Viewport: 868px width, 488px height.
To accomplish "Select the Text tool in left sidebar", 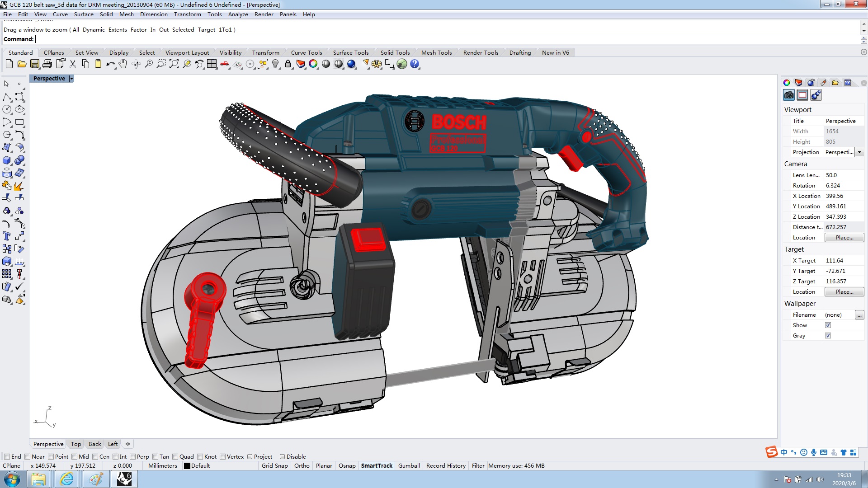I will [x=6, y=236].
